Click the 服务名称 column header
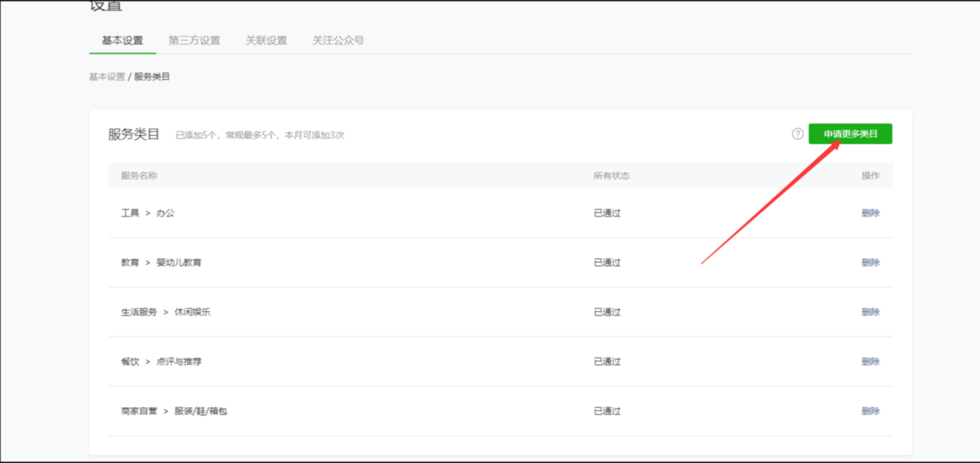This screenshot has width=980, height=463. pos(139,176)
